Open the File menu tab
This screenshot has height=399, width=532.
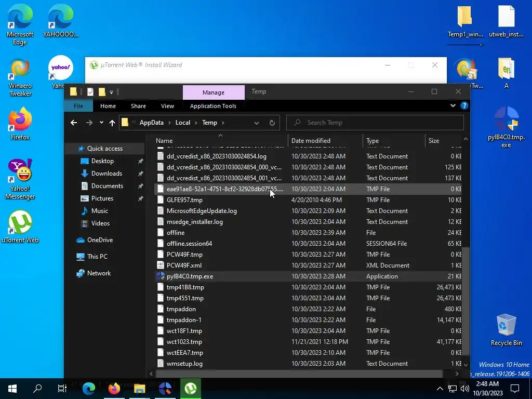coord(78,106)
